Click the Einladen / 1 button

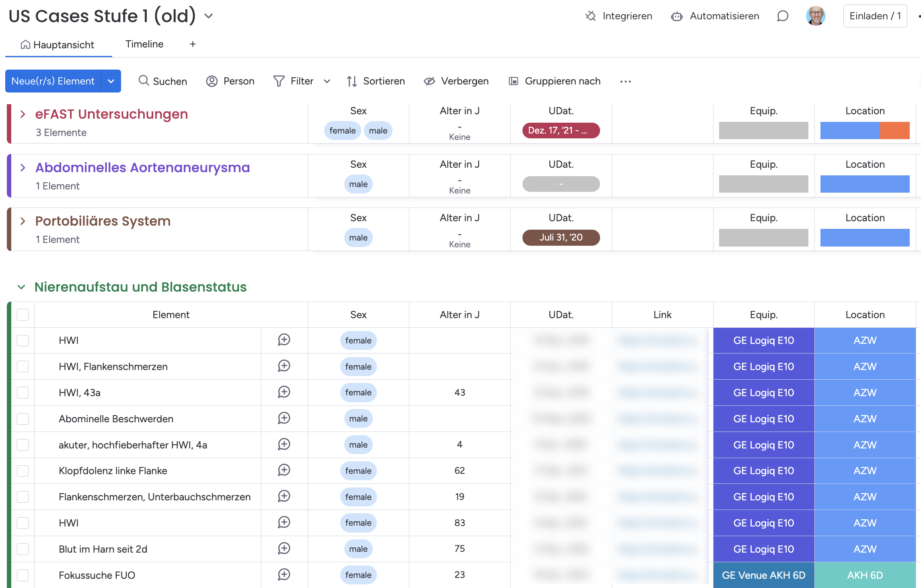coord(875,16)
